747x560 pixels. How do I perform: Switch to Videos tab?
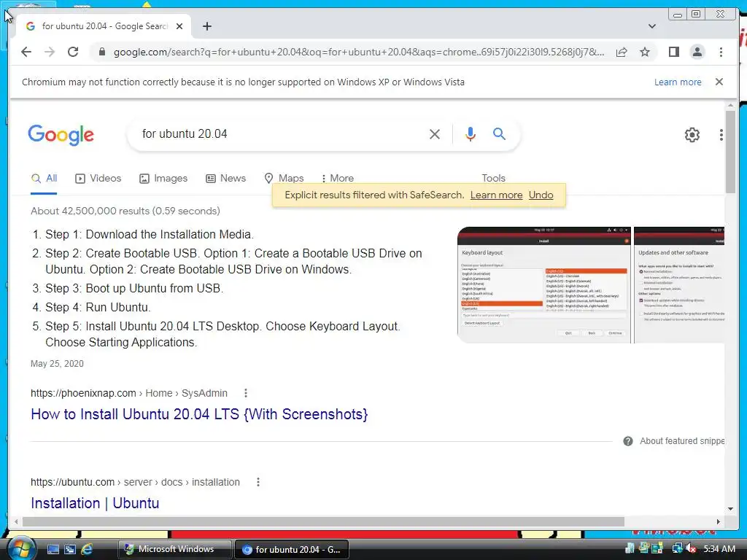click(x=98, y=178)
